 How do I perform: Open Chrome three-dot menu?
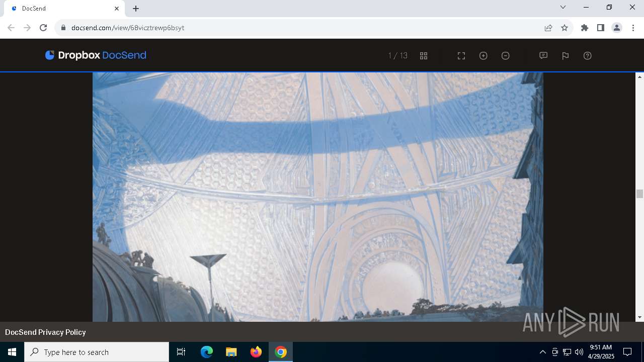coord(633,28)
